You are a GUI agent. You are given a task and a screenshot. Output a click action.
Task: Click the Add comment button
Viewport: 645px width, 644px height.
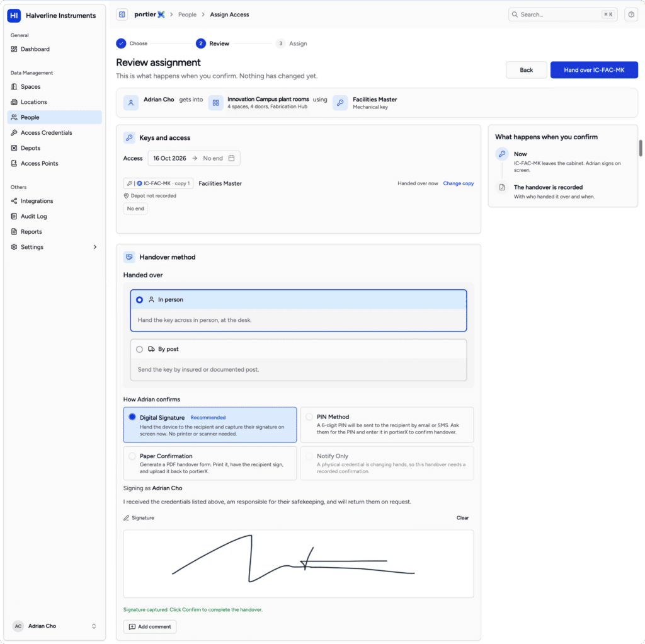[150, 626]
